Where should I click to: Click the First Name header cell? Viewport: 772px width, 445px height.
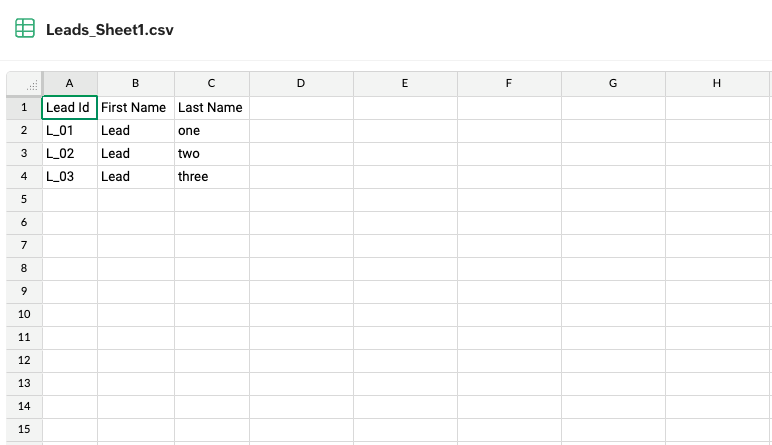tap(135, 107)
